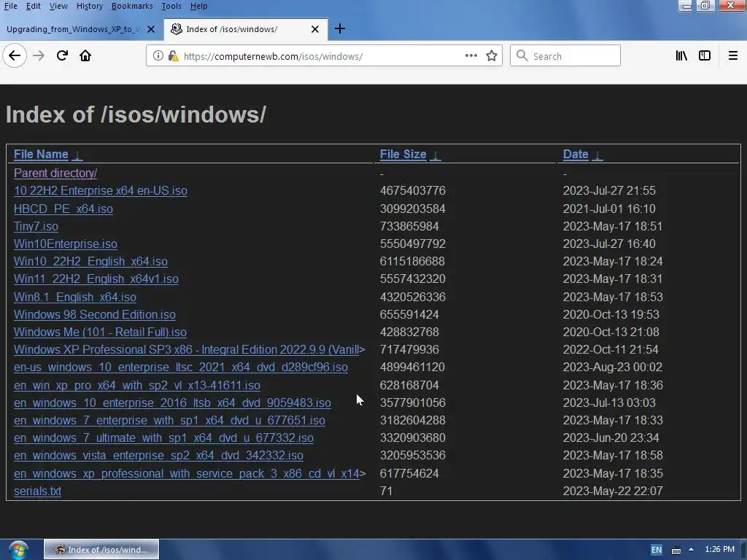Focus the browser Search field
The image size is (747, 560).
[x=565, y=55]
